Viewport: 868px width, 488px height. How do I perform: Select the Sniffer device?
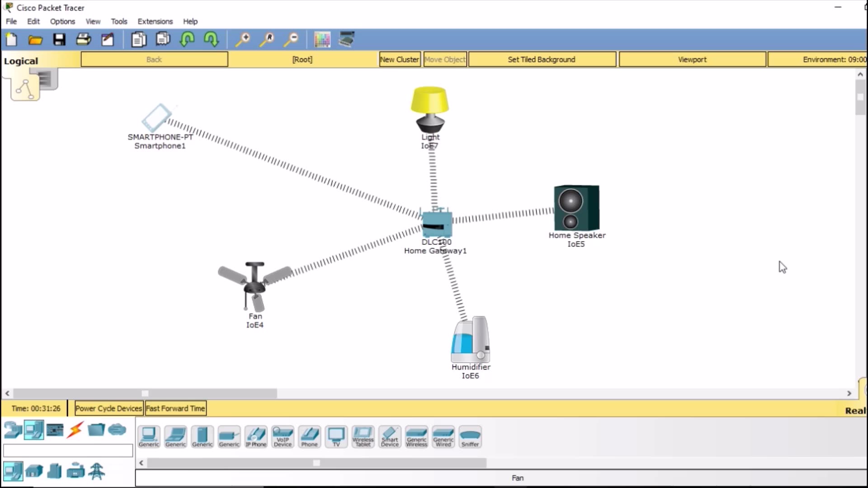pyautogui.click(x=470, y=436)
